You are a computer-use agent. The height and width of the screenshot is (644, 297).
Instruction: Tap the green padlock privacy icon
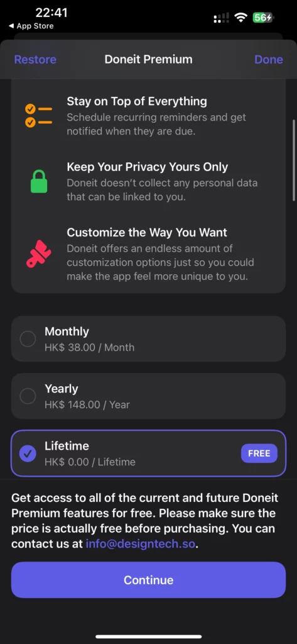pos(39,182)
